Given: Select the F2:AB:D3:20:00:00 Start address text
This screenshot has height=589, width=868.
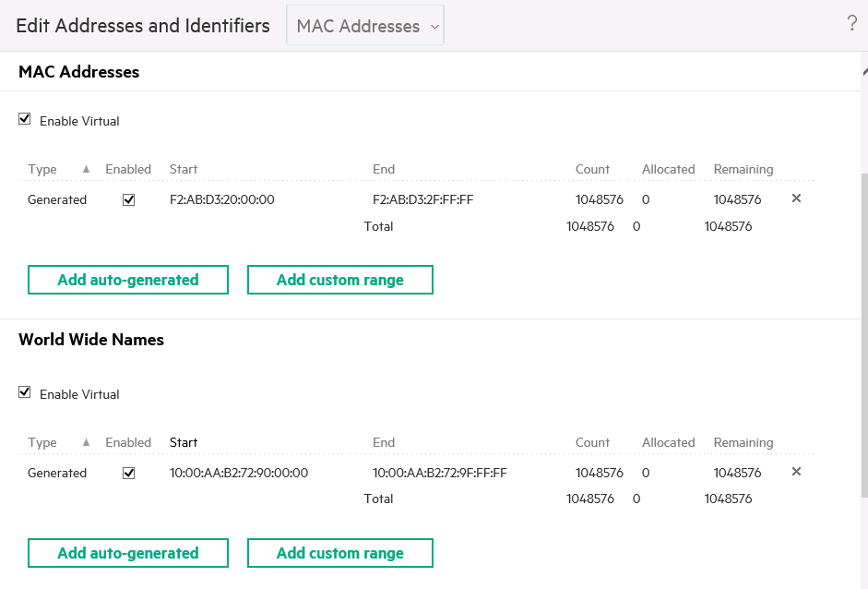Looking at the screenshot, I should [x=220, y=198].
